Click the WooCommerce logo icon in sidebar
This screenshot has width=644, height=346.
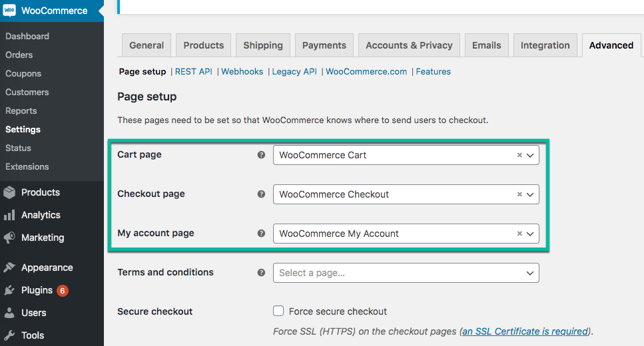(x=9, y=10)
